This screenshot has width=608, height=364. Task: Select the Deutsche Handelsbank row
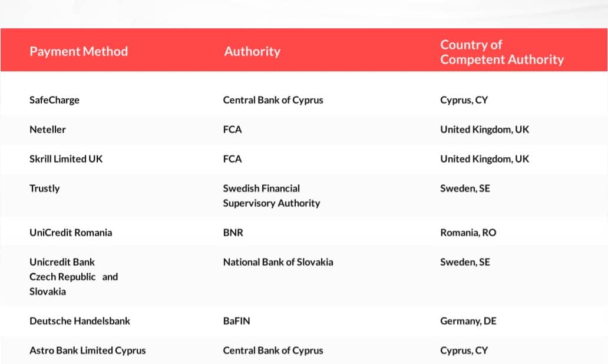[x=304, y=321]
